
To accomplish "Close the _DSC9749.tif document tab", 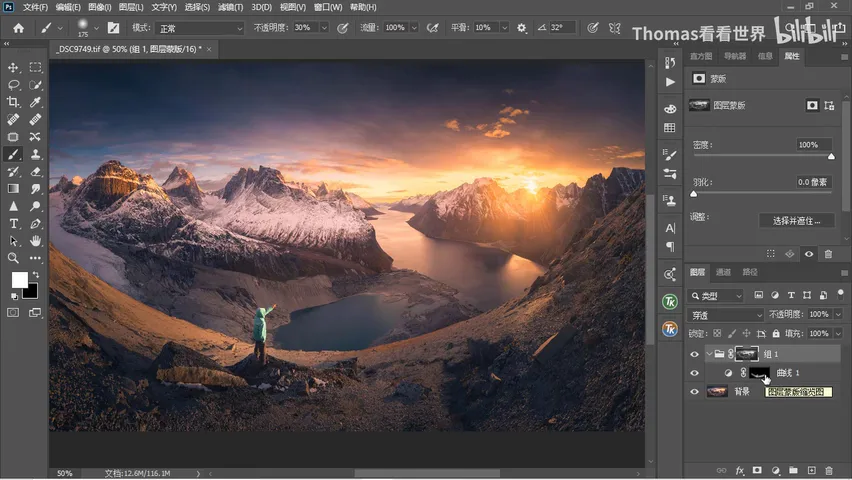I will pos(209,49).
